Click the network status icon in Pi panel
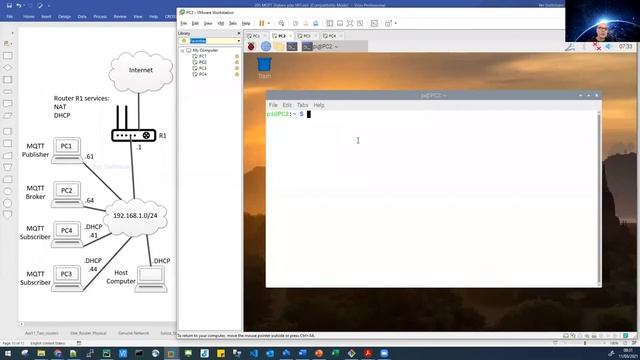The height and width of the screenshot is (360, 640). 597,47
